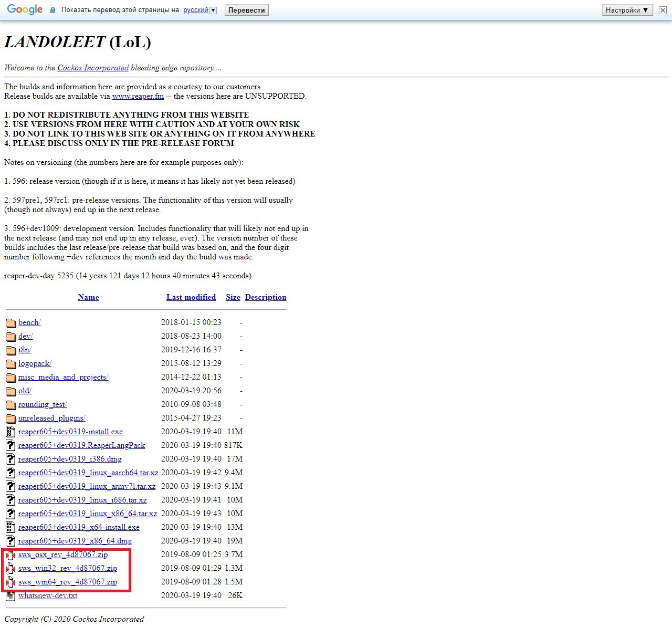This screenshot has height=628, width=672.
Task: Click the archive icon beside sws_win64_rev_4d87067.zip
Action: [x=10, y=582]
